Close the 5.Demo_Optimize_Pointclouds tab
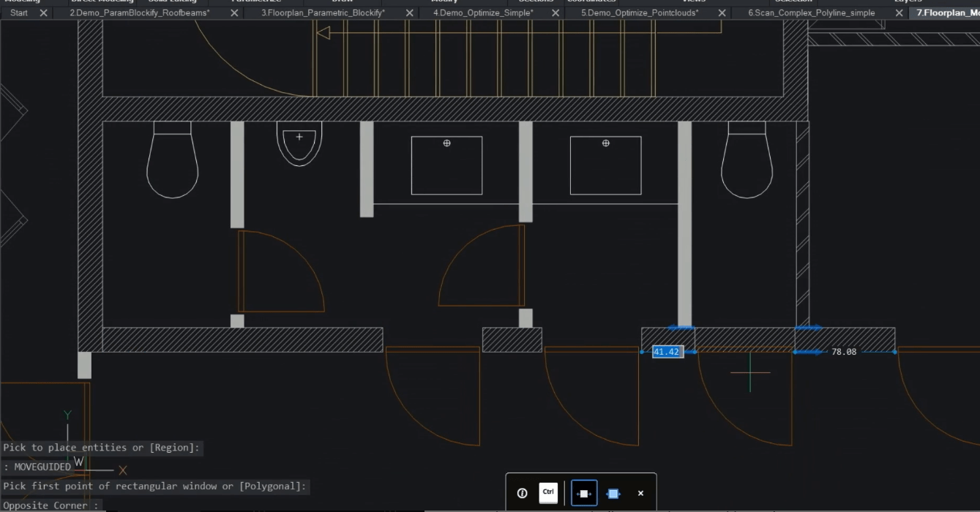Viewport: 980px width, 512px height. (722, 13)
